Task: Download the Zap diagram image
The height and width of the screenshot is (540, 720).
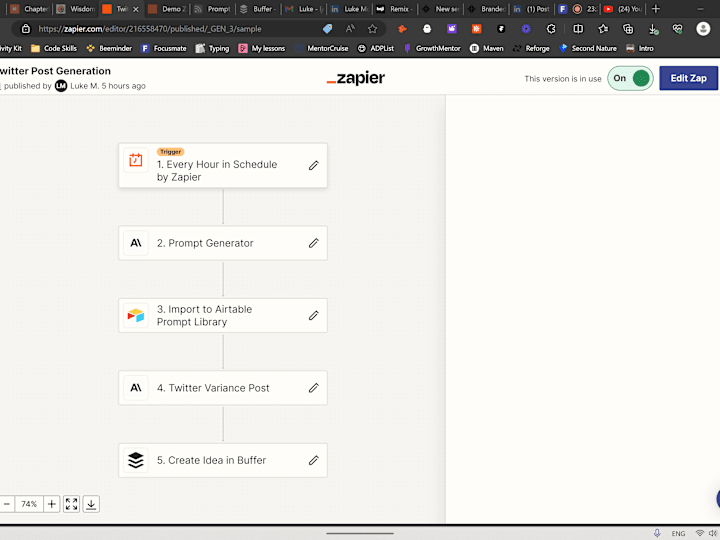Action: 91,504
